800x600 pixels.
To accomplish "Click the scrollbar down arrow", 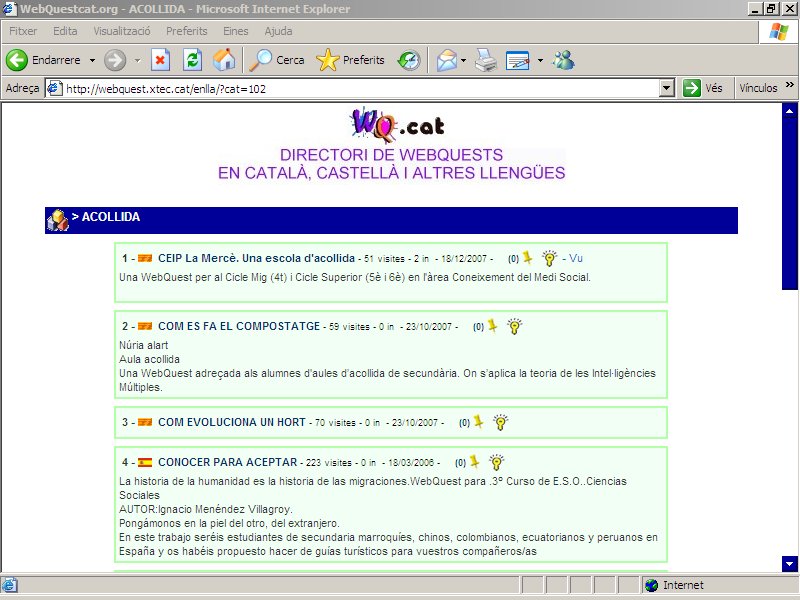I will (789, 564).
